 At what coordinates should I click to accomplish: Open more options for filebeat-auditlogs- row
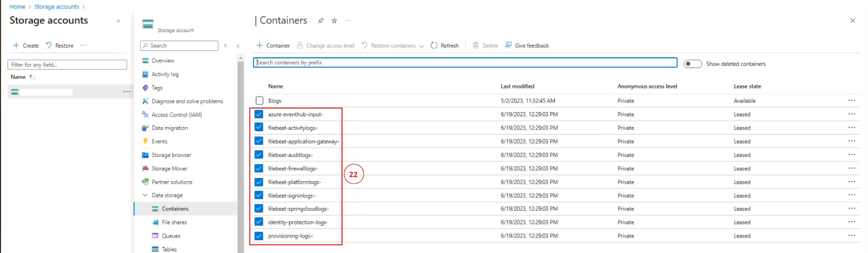click(x=851, y=154)
